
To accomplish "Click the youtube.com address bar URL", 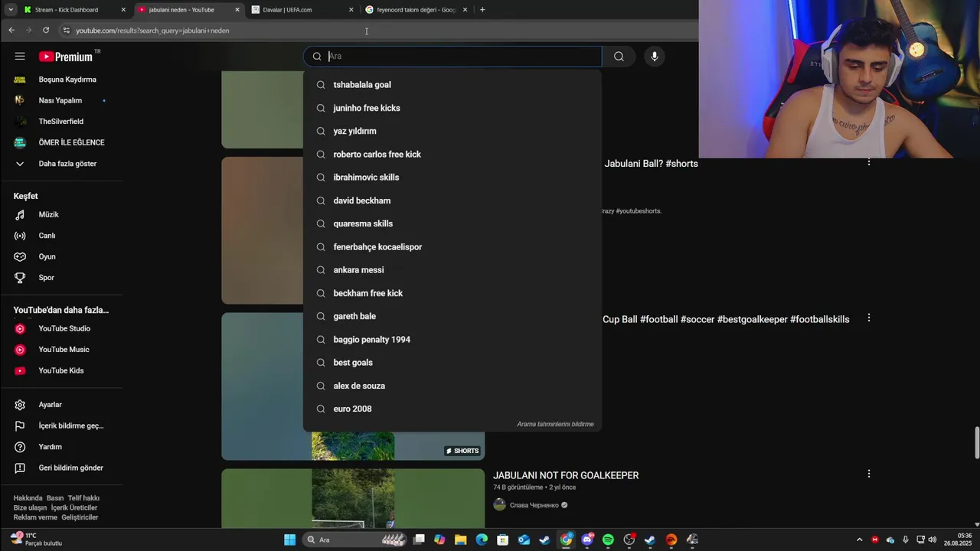I will 152,31.
